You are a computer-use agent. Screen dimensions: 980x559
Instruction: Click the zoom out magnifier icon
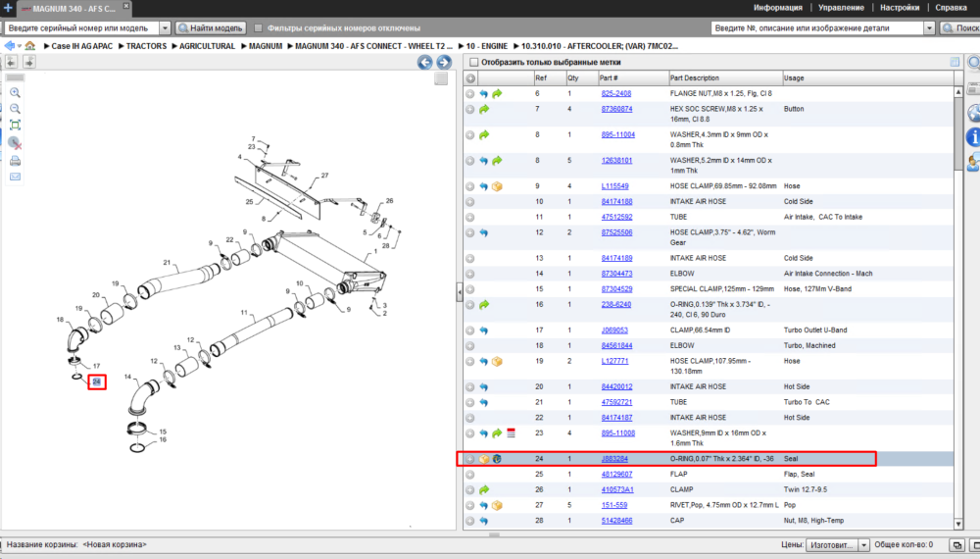pyautogui.click(x=15, y=109)
